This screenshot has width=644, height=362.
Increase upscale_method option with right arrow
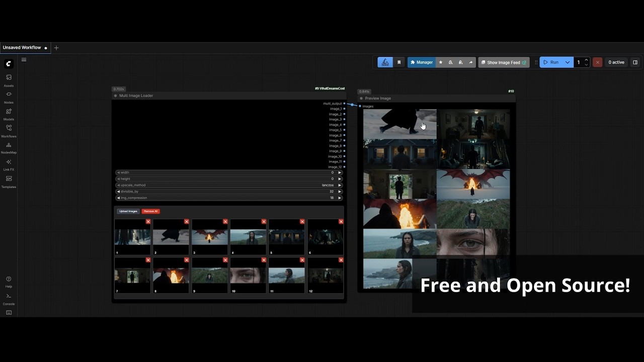tap(340, 185)
